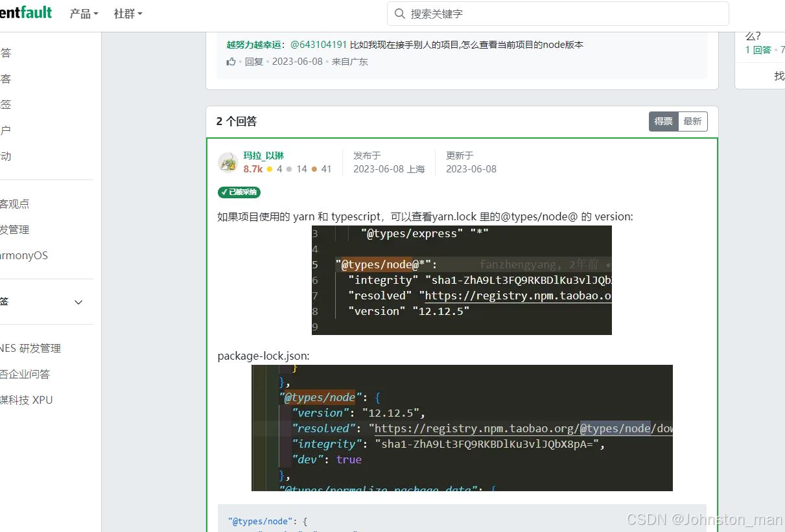Viewport: 785px width, 532px height.
Task: Click the @643104191 mention link
Action: pyautogui.click(x=318, y=45)
